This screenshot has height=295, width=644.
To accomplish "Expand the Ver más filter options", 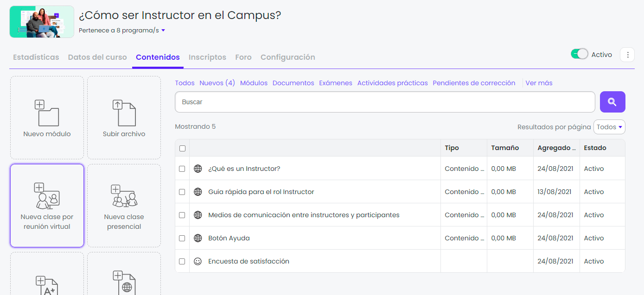I will pyautogui.click(x=539, y=83).
